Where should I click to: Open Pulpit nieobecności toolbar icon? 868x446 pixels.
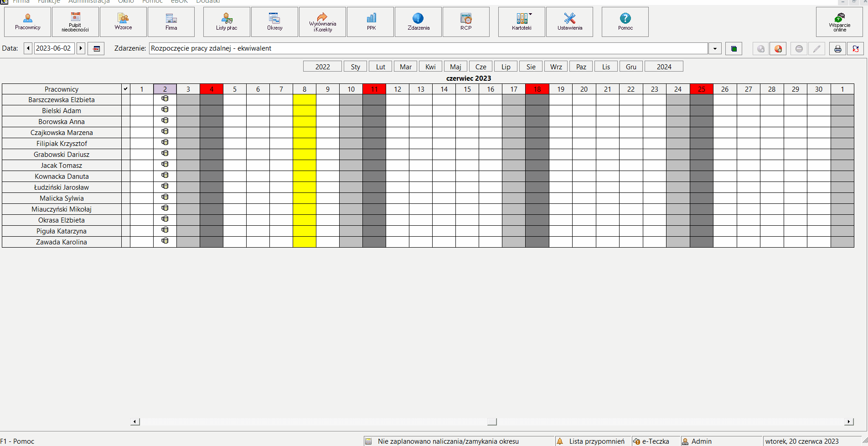click(75, 22)
